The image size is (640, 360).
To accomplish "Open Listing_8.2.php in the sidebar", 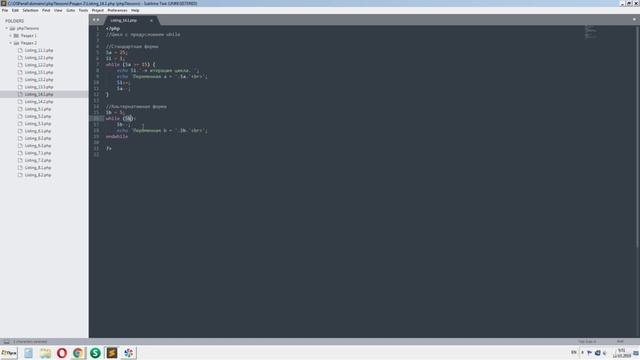I will click(38, 175).
